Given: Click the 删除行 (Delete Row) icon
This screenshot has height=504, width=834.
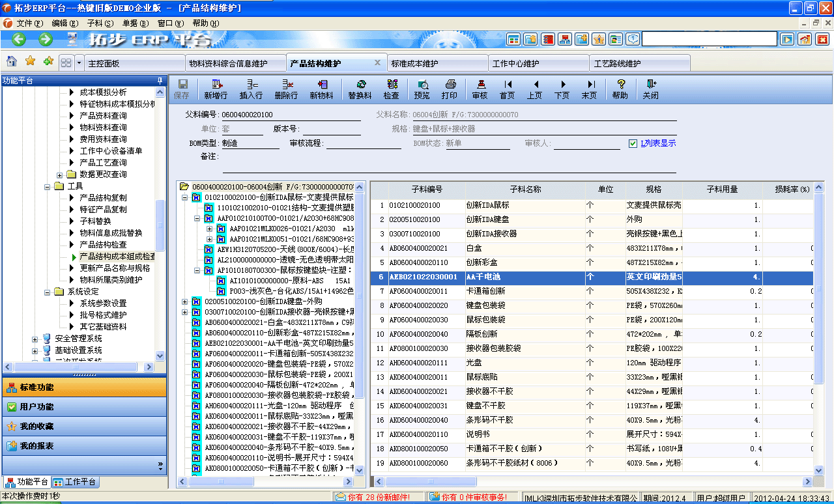Looking at the screenshot, I should tap(288, 89).
